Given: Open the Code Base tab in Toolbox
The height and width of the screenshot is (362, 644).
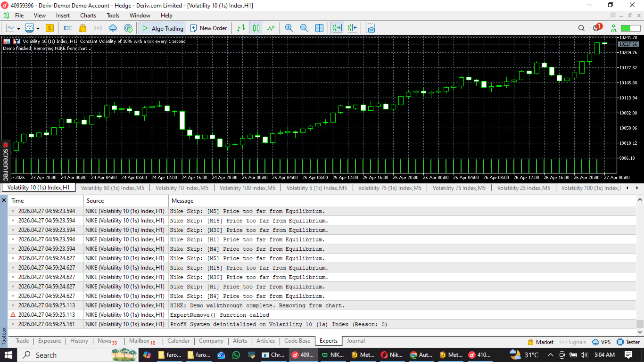Looking at the screenshot, I should click(x=297, y=341).
